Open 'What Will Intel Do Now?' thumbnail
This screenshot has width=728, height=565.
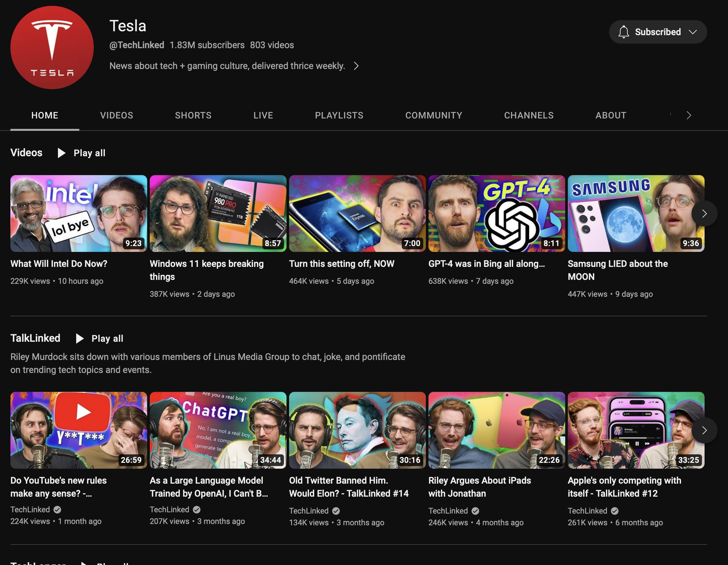click(78, 213)
